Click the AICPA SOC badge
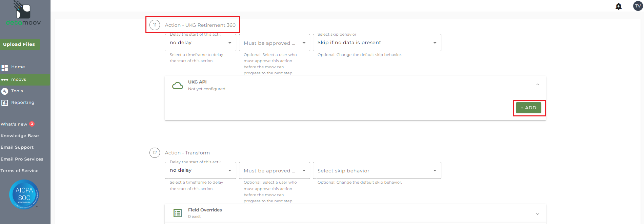 click(24, 194)
